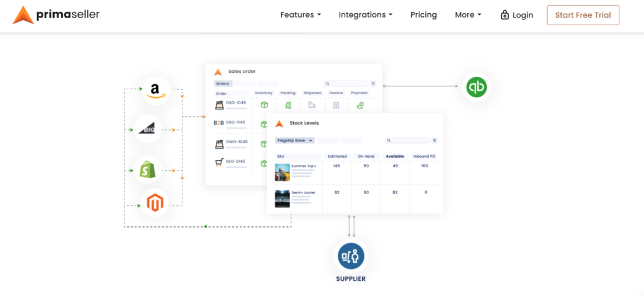644x296 pixels.
Task: Click the Summer Top L product thumbnail
Action: 282,172
